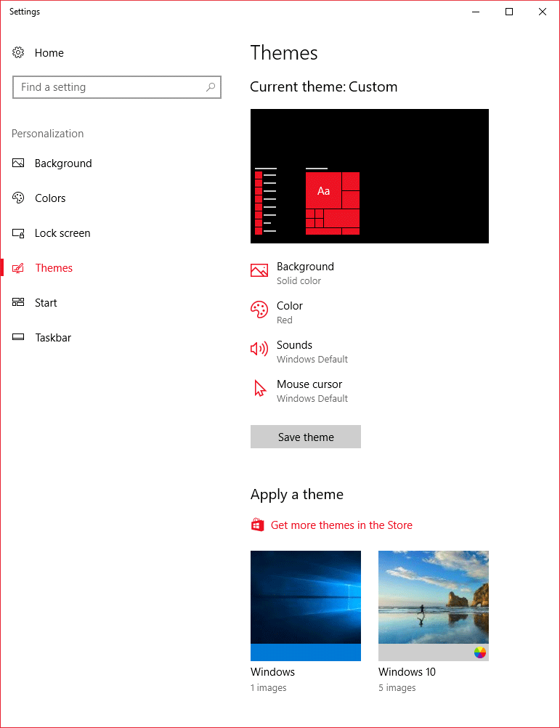
Task: Click the Background picture icon in sidebar
Action: [18, 163]
